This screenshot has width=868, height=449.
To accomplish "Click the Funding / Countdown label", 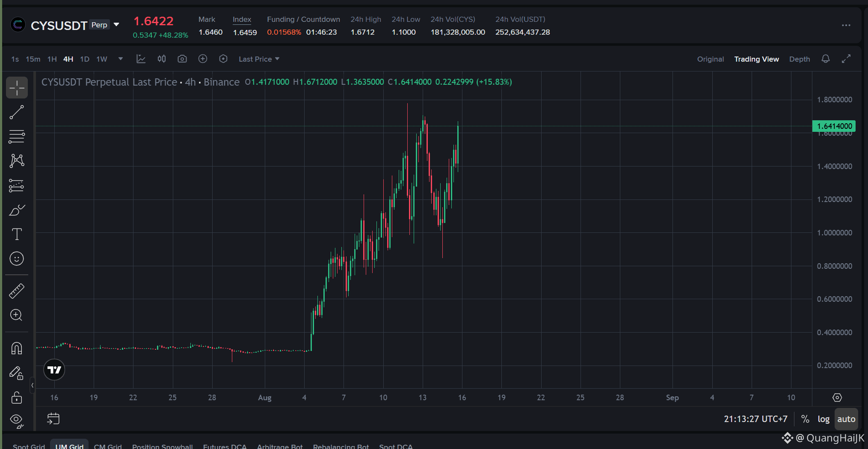I will pos(303,19).
